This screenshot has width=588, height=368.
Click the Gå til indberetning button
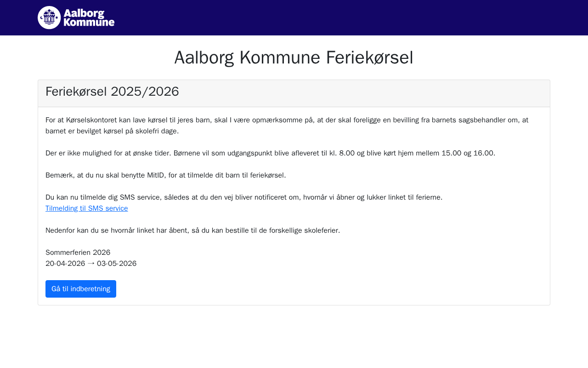click(81, 289)
